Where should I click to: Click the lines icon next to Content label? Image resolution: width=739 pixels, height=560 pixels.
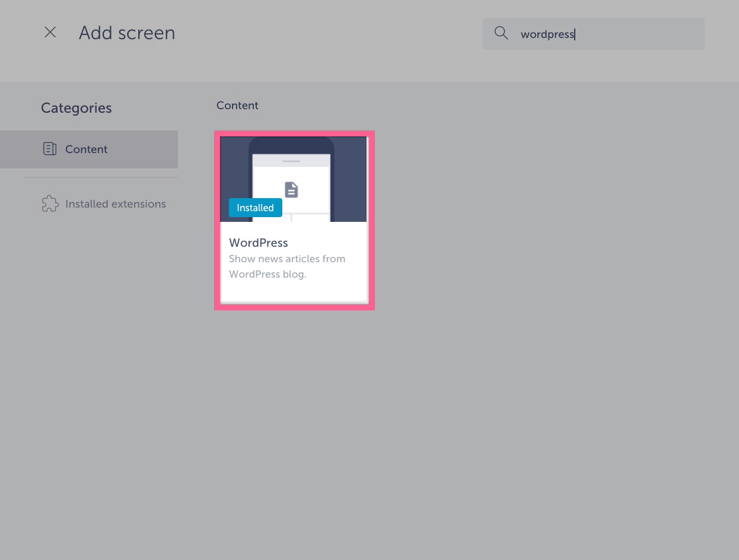pos(50,149)
